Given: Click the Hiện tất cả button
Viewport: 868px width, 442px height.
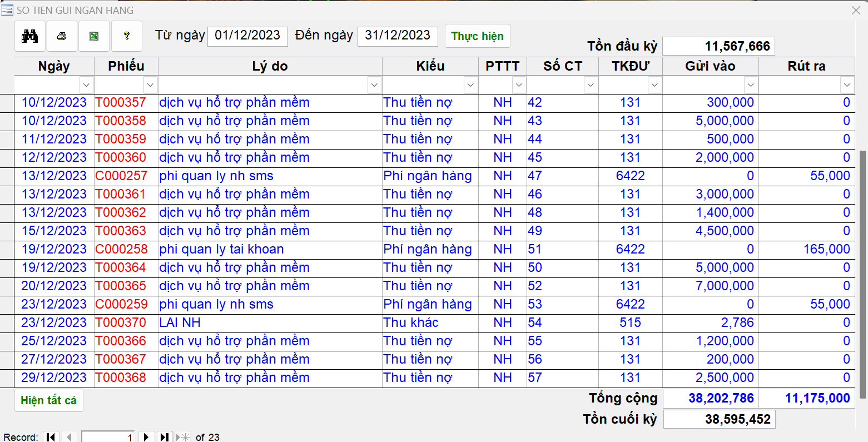Looking at the screenshot, I should [x=49, y=400].
